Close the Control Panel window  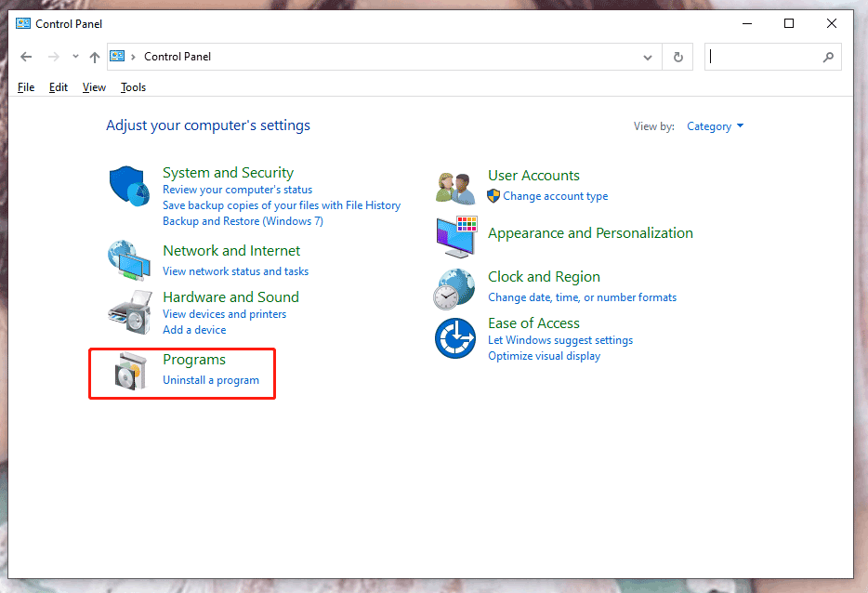point(832,23)
